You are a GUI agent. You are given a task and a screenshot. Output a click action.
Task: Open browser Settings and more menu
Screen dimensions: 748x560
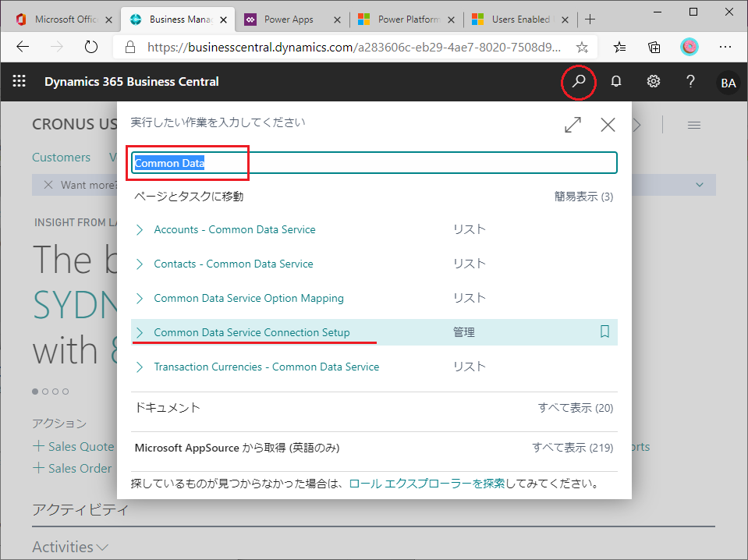(x=725, y=47)
